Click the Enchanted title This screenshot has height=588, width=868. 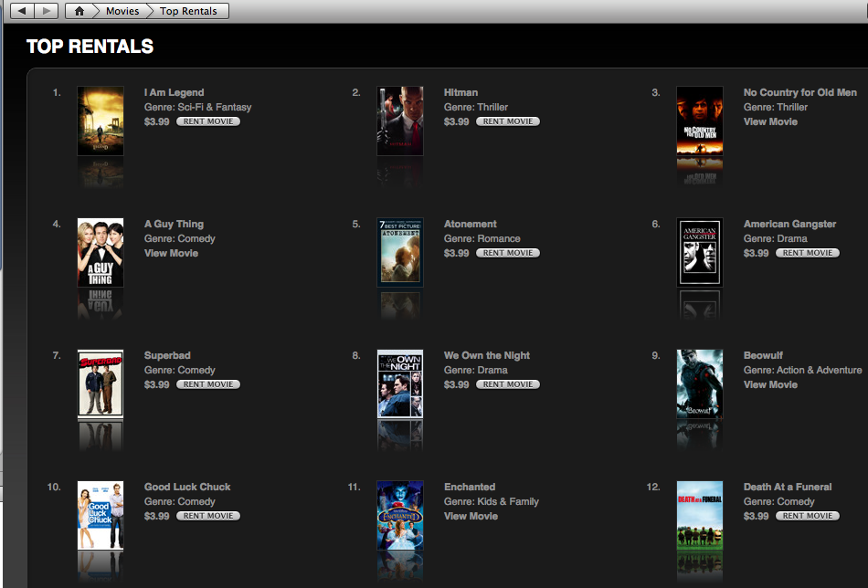tap(470, 488)
